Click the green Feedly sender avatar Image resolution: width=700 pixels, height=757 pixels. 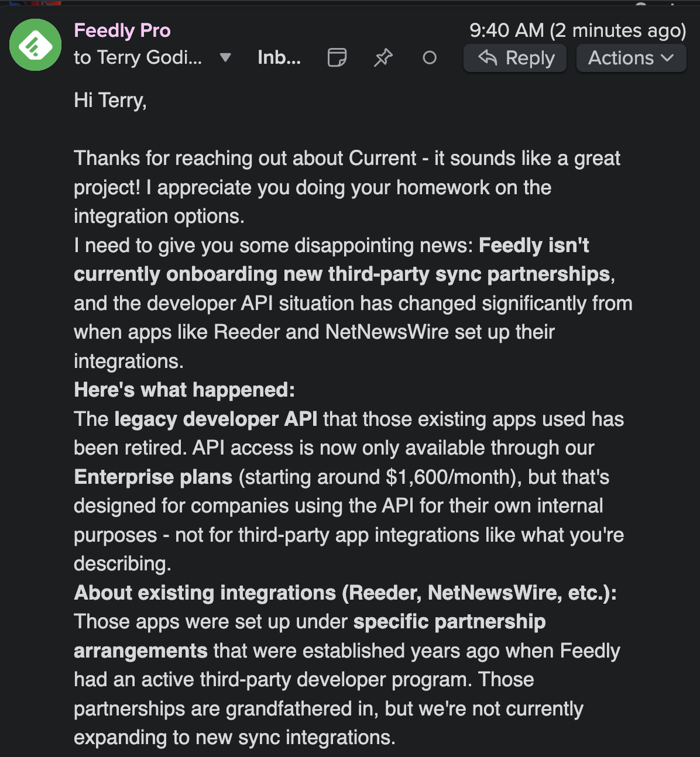click(35, 45)
